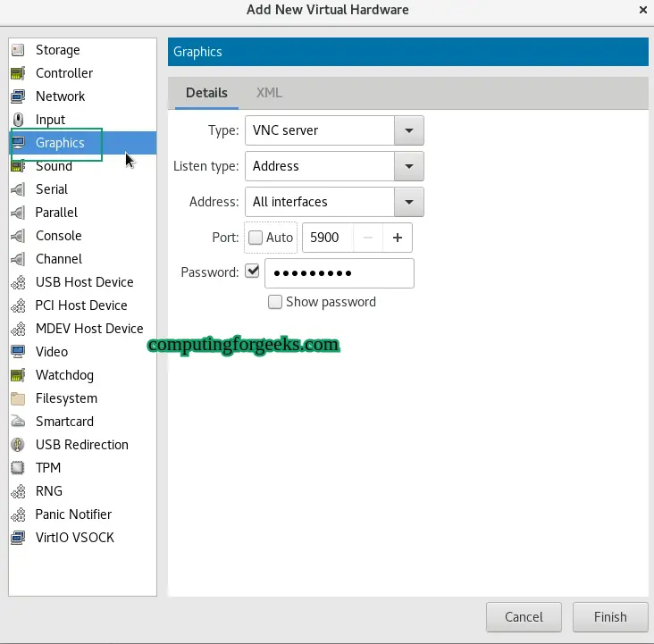Open the Type dropdown arrow

(x=409, y=130)
